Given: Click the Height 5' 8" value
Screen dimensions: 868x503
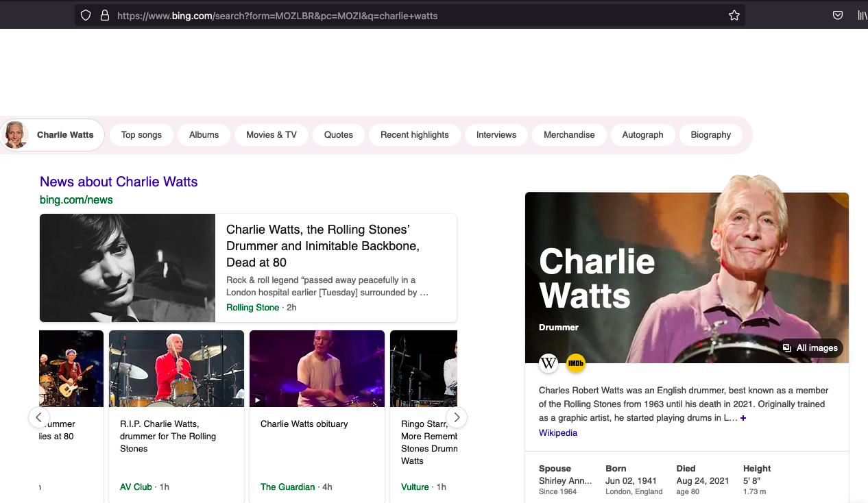Looking at the screenshot, I should pos(752,481).
